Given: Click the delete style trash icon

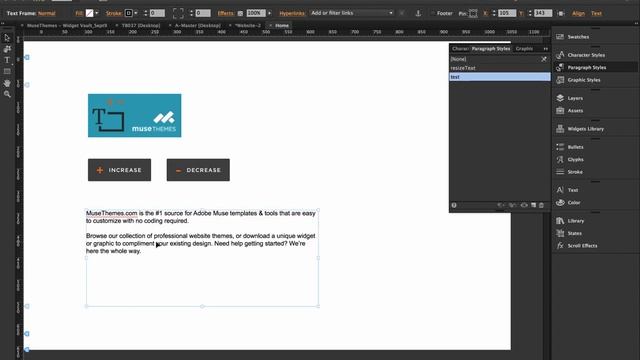Looking at the screenshot, I should (542, 205).
